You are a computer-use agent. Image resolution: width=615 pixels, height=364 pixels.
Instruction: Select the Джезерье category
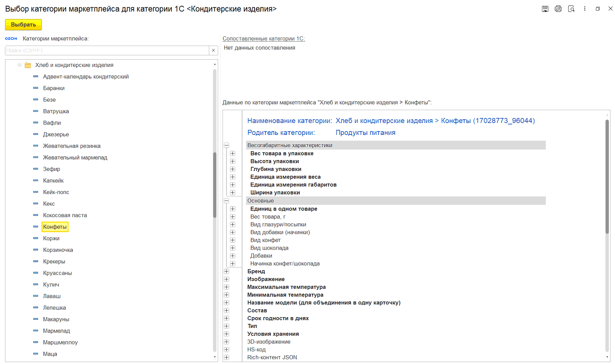56,134
